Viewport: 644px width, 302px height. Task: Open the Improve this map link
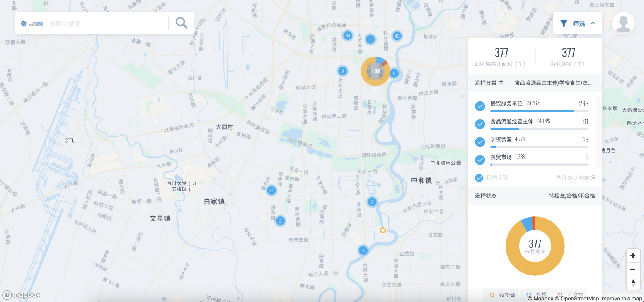click(621, 299)
